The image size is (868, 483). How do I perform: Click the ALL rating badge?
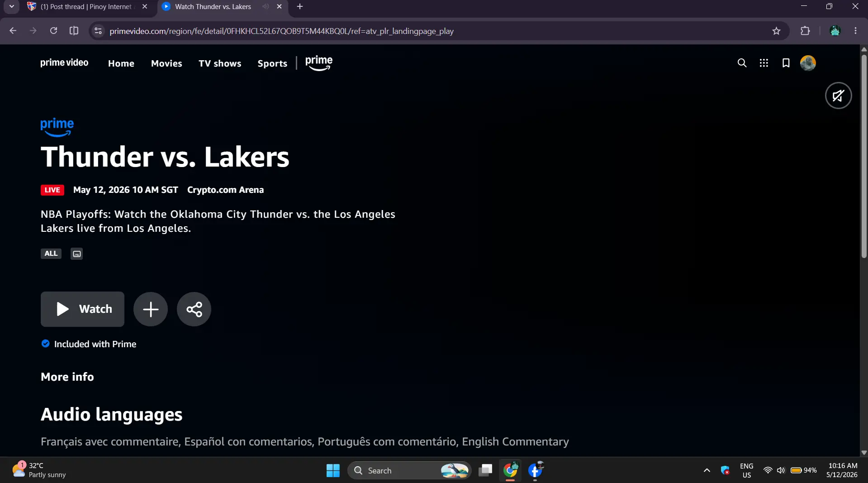pyautogui.click(x=51, y=253)
